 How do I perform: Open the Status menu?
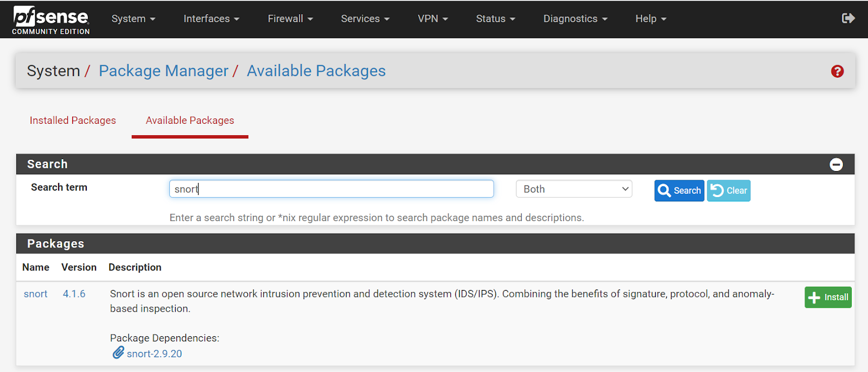495,18
